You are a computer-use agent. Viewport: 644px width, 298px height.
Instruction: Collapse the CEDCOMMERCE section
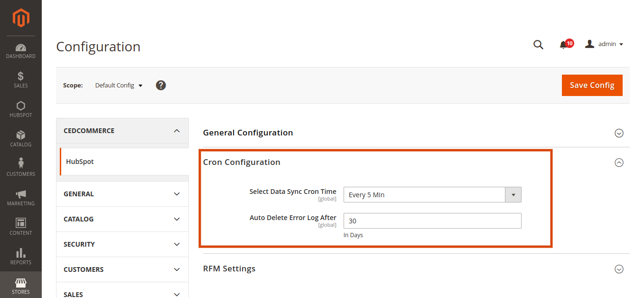(122, 131)
